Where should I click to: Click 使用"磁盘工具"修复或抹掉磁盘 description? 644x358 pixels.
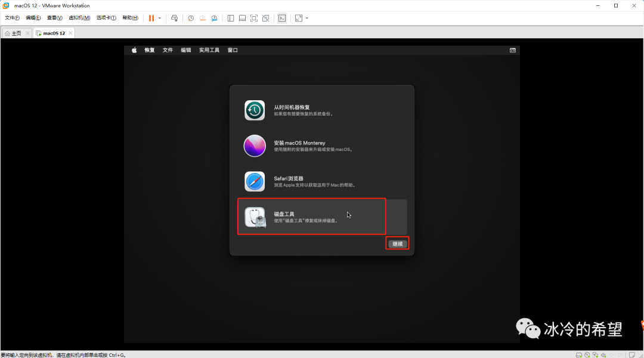306,221
